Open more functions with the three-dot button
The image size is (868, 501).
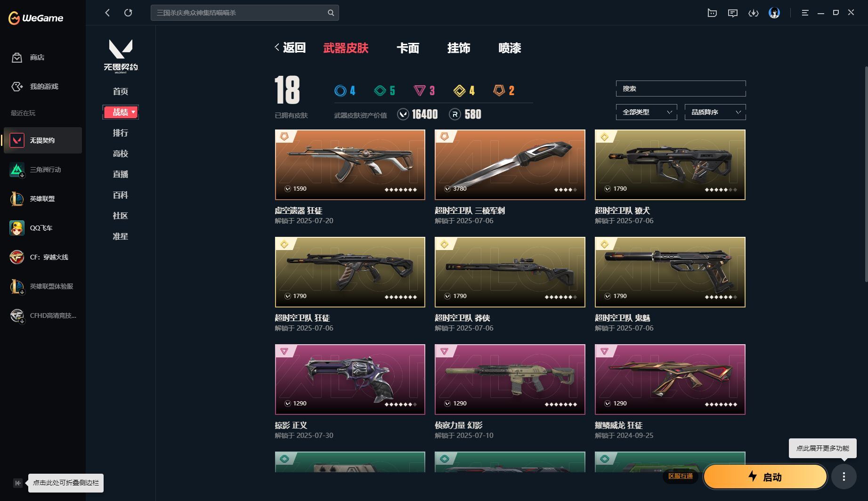844,477
